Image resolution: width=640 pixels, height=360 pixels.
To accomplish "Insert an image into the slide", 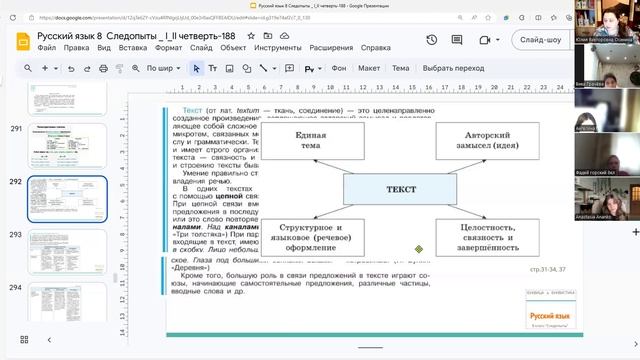I will point(229,69).
